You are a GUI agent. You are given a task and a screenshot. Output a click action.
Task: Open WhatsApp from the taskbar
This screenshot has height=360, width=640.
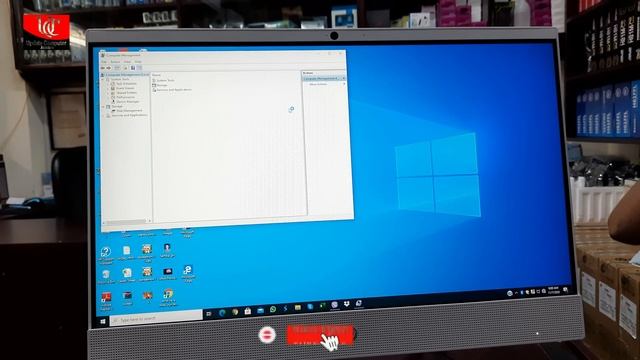(273, 309)
